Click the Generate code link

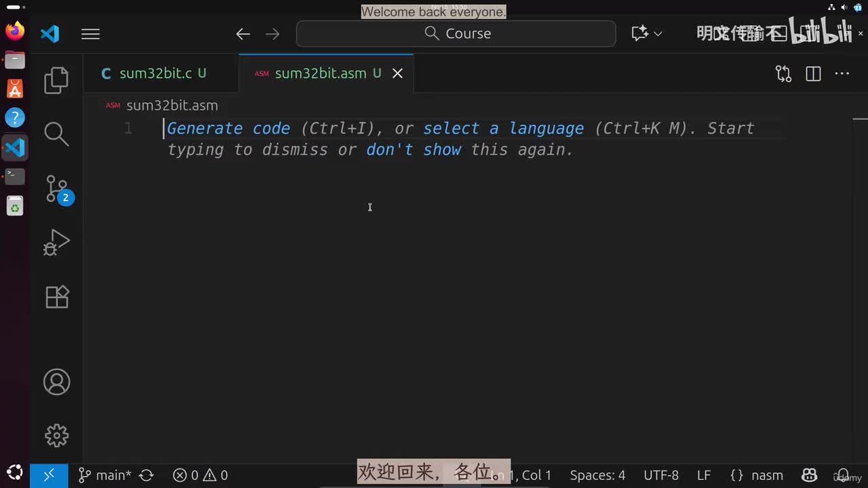[229, 129]
